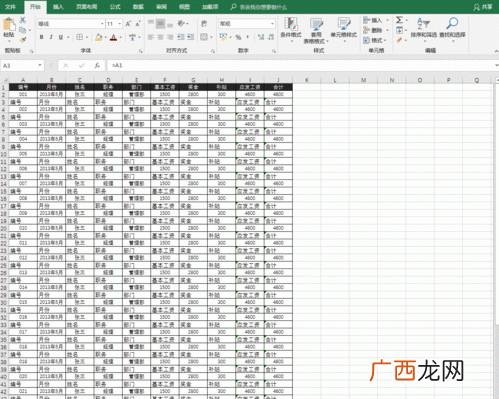Open Sort and Filter (排序和筛选)
Screen dimensions: 499x399
click(x=424, y=30)
